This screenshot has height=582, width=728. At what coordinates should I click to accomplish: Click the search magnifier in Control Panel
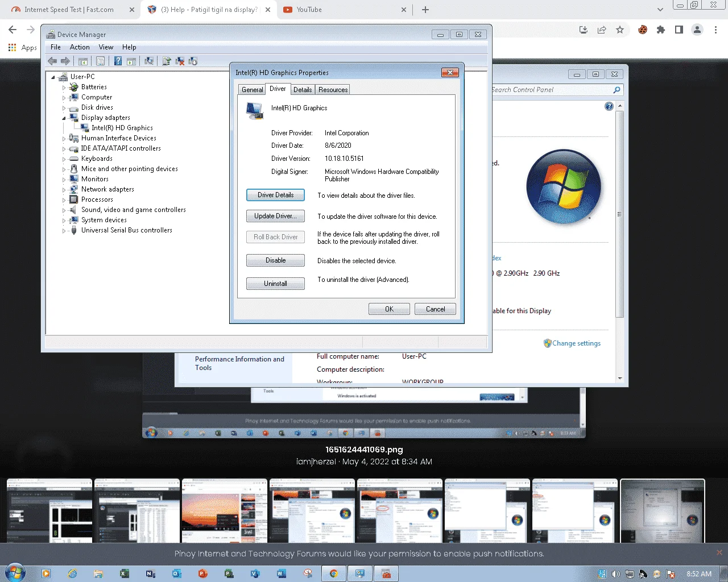[x=617, y=90]
